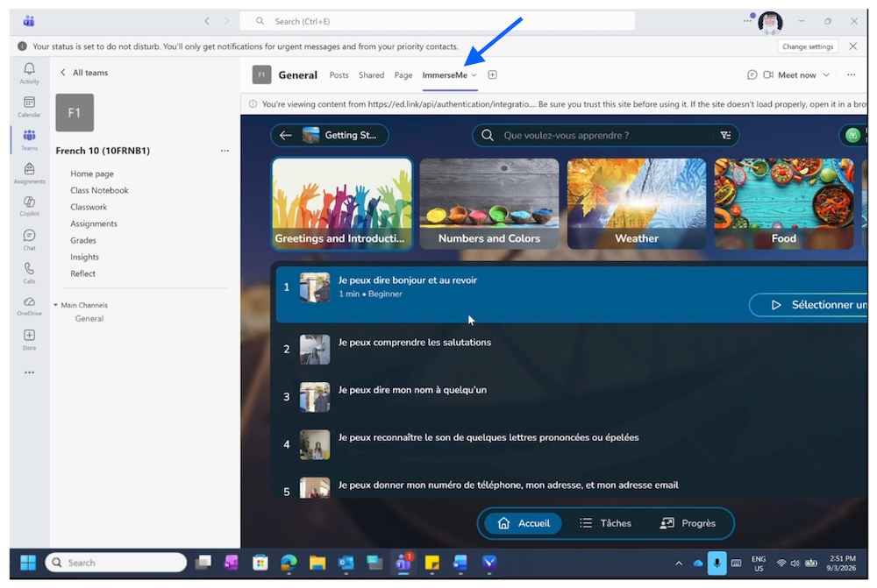Select lesson Je peux dire mon nom

click(571, 397)
